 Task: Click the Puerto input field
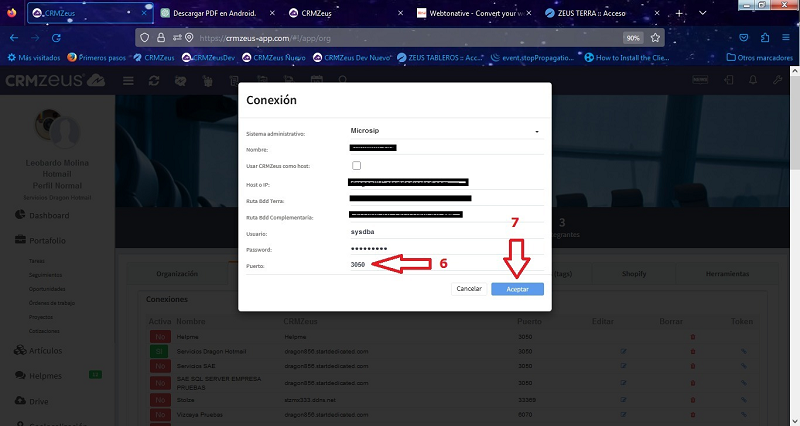(x=444, y=265)
